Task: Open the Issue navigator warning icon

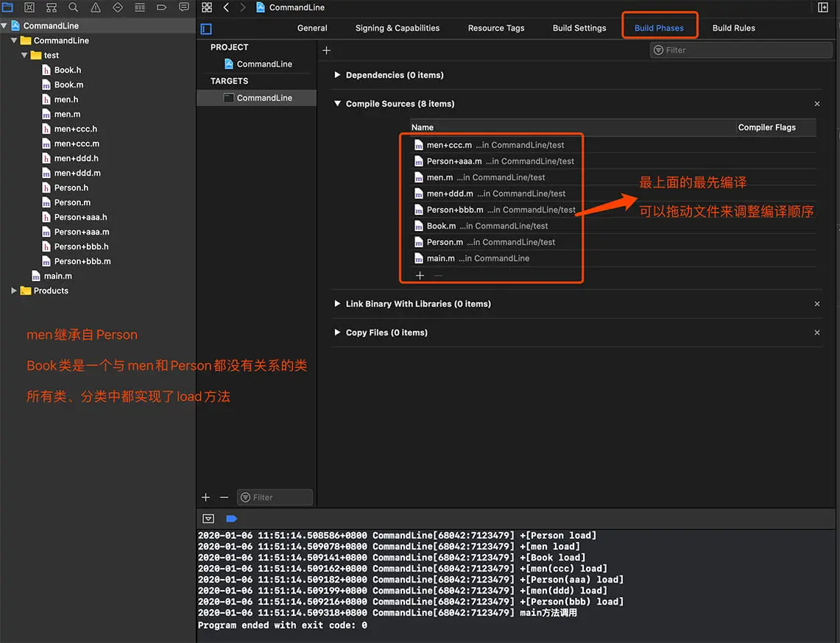Action: coord(96,7)
